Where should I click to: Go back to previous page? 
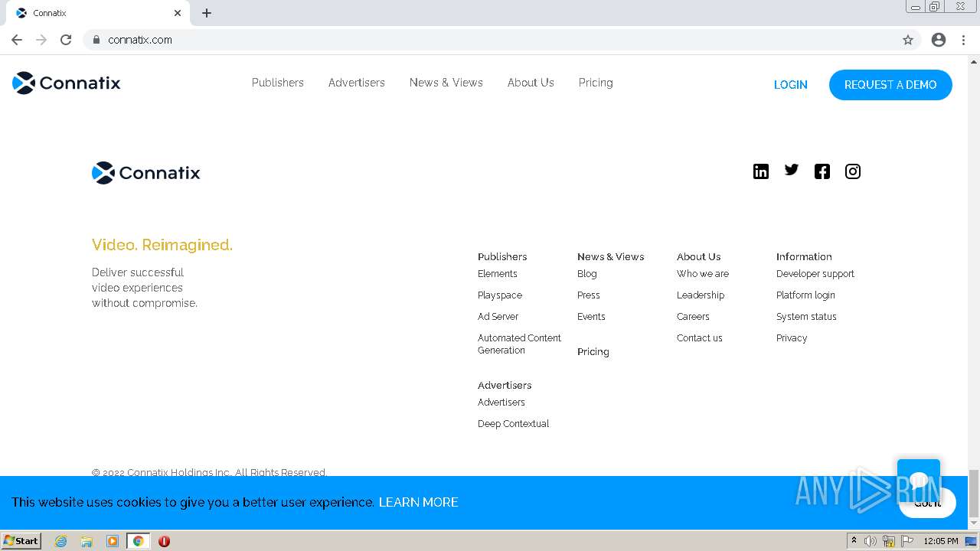pyautogui.click(x=17, y=40)
